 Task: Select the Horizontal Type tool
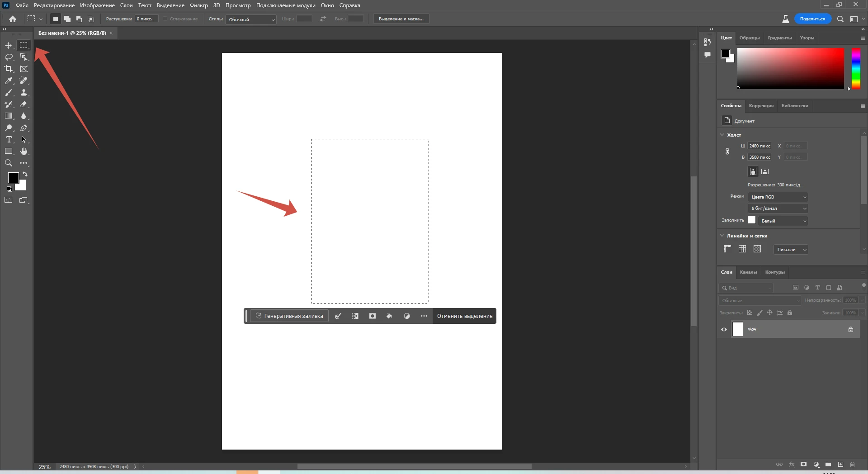point(9,139)
